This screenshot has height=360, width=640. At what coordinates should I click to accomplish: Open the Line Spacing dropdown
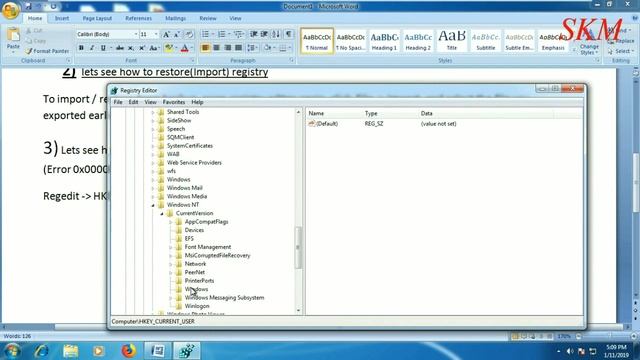(252, 48)
